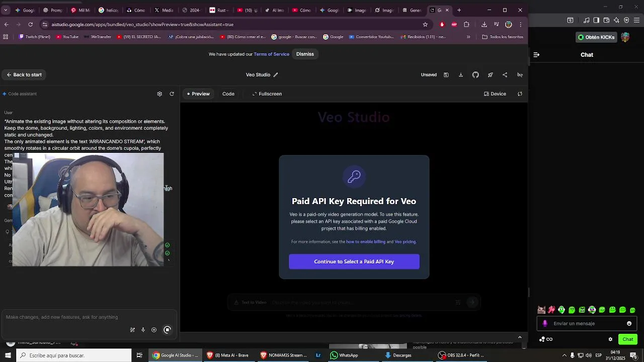This screenshot has width=644, height=362.
Task: Download the app with the download icon
Action: (460, 75)
